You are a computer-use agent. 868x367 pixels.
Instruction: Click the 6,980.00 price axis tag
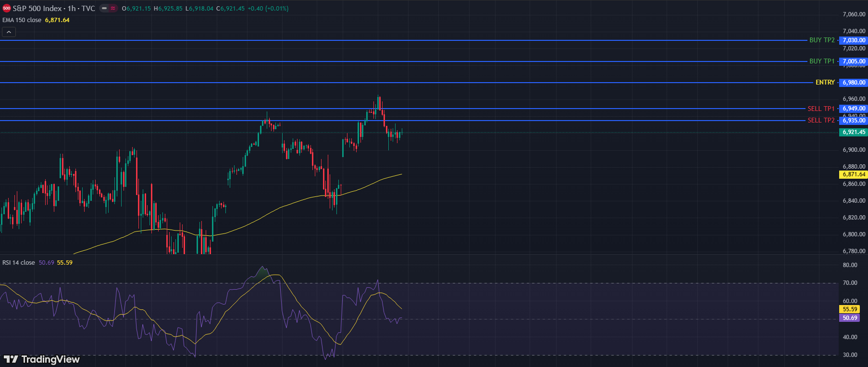tap(854, 83)
